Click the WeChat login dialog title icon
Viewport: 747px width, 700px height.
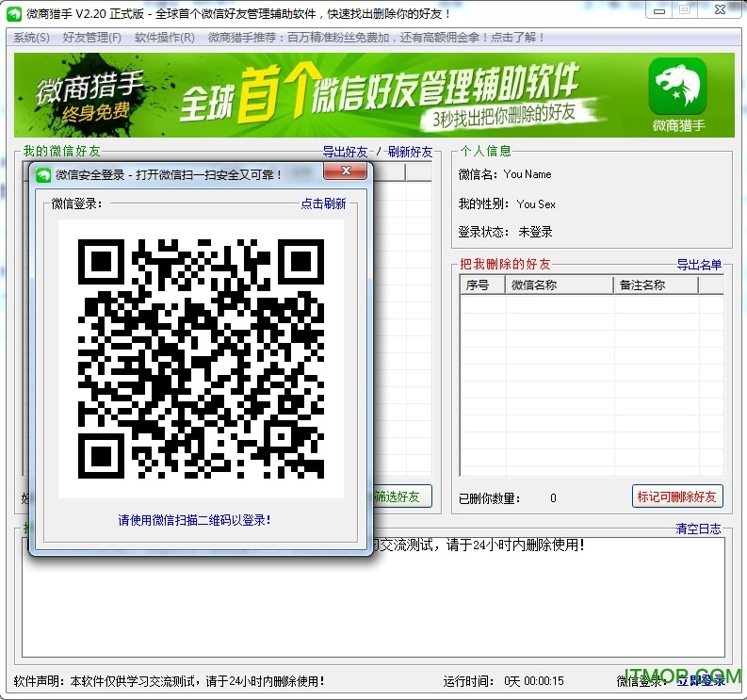[x=43, y=174]
